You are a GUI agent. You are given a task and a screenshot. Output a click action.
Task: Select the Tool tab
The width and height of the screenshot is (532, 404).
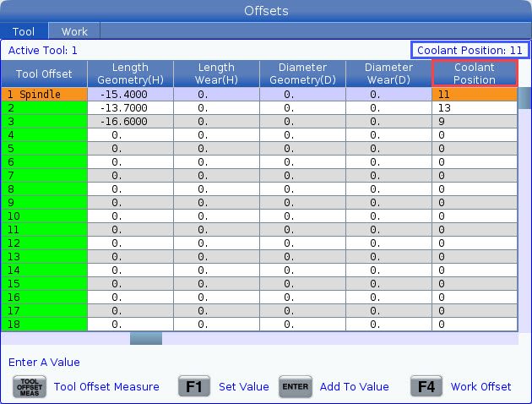pos(24,31)
